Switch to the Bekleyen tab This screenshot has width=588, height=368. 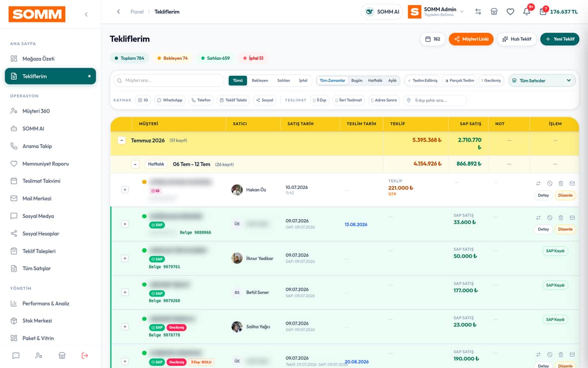click(260, 80)
